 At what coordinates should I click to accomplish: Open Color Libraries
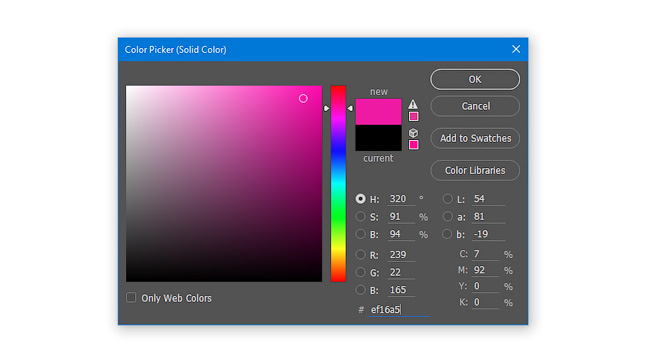pyautogui.click(x=475, y=170)
